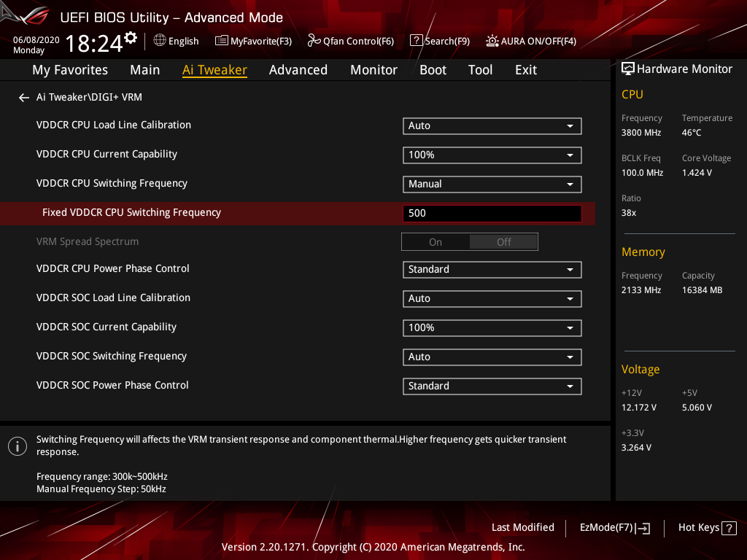
Task: Open VDDCR CPU Power Phase Control dropdown
Action: [x=492, y=270]
